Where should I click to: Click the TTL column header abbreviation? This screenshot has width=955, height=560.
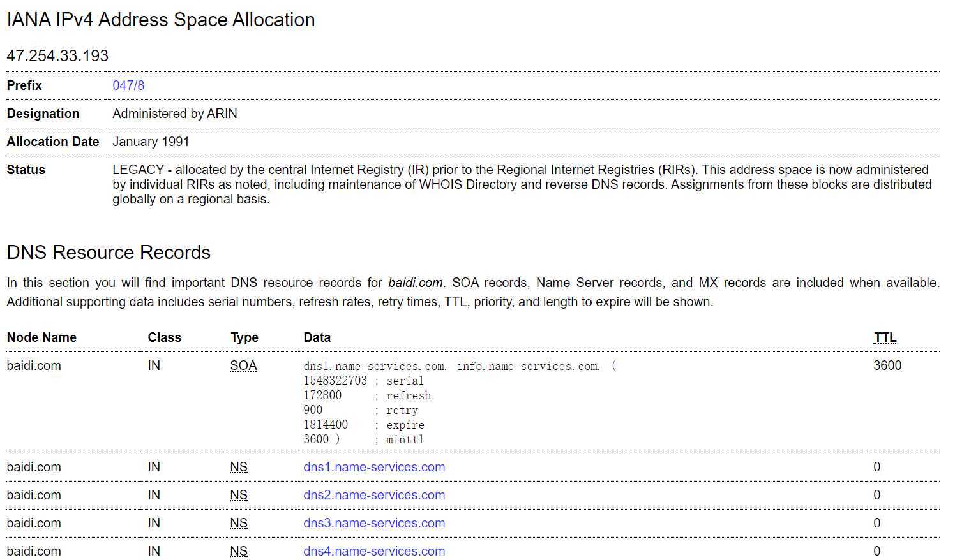885,338
